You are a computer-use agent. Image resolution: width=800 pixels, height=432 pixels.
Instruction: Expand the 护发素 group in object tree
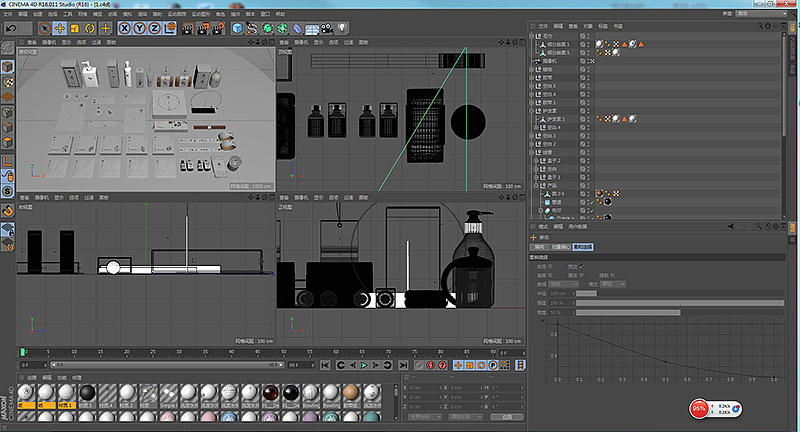532,110
